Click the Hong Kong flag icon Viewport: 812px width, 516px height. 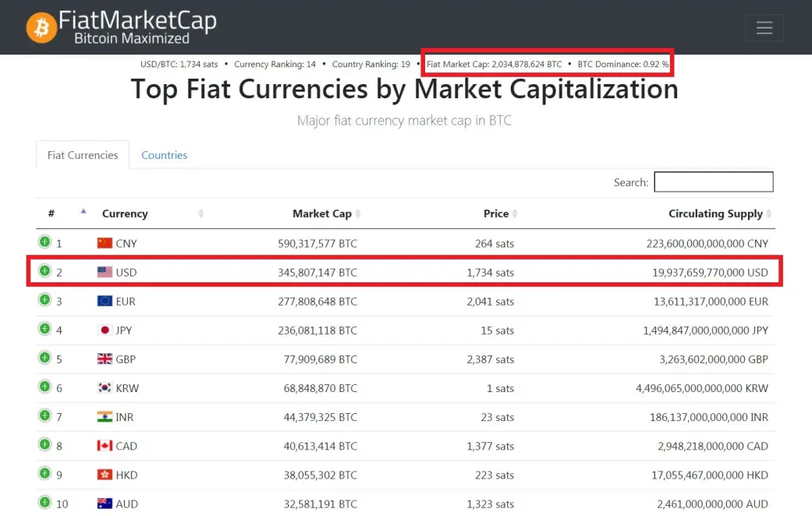coord(105,475)
